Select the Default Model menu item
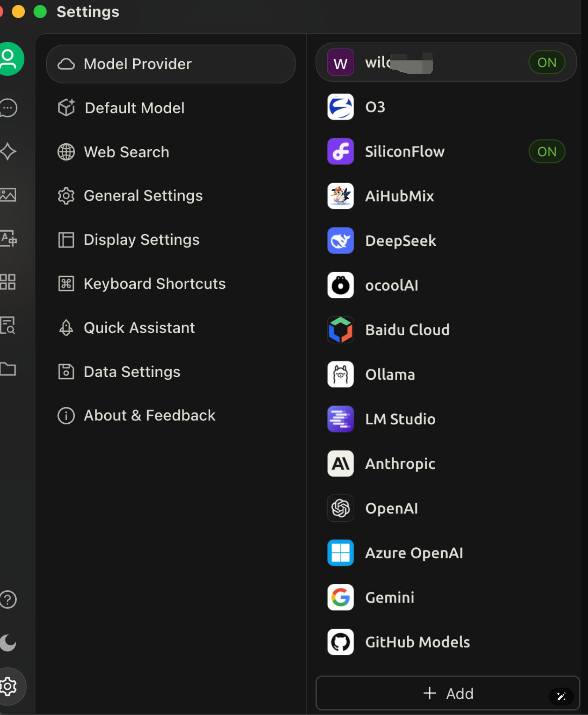The width and height of the screenshot is (588, 715). coord(134,108)
